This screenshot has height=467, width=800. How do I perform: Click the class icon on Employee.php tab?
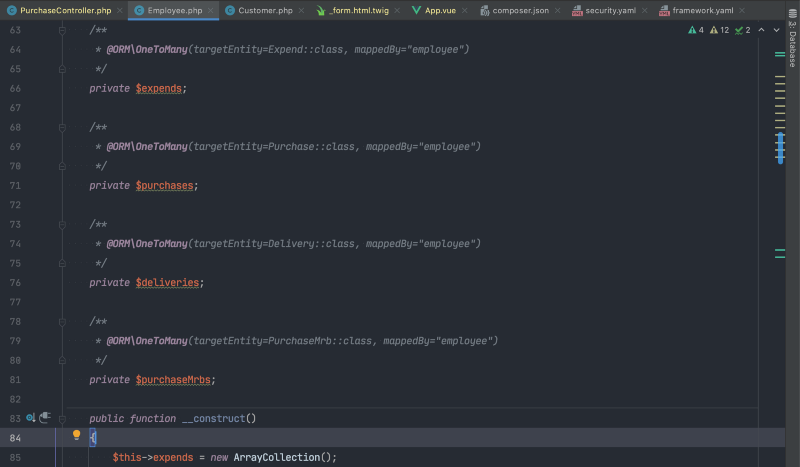139,10
